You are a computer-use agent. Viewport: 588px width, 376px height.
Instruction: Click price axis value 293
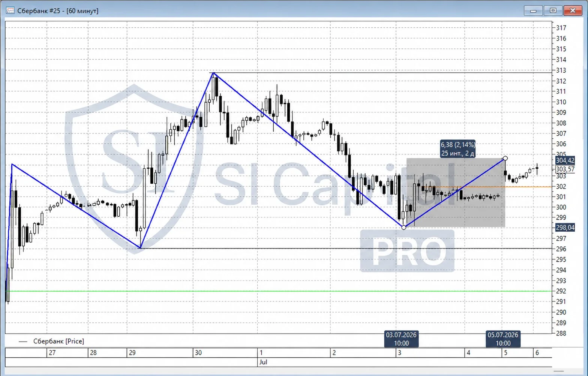[x=561, y=281]
